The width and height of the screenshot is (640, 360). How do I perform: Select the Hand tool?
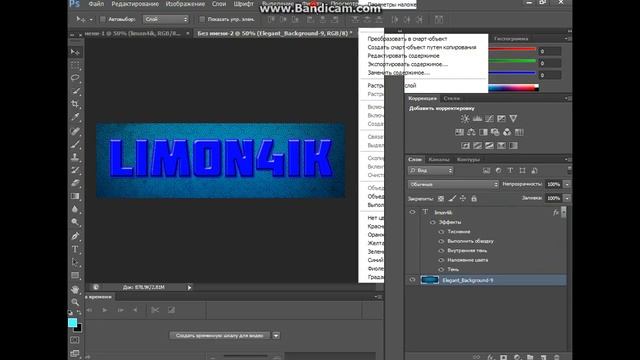tap(75, 289)
